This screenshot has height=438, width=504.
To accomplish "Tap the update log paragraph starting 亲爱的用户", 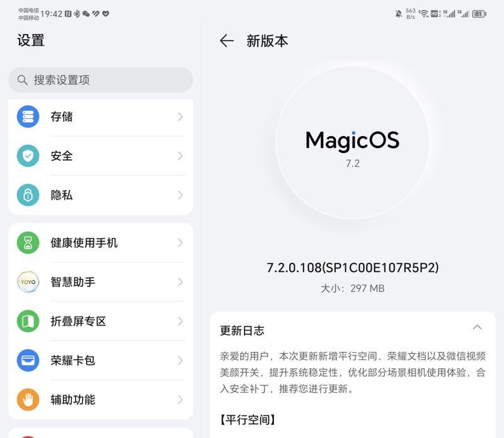I will pyautogui.click(x=353, y=373).
